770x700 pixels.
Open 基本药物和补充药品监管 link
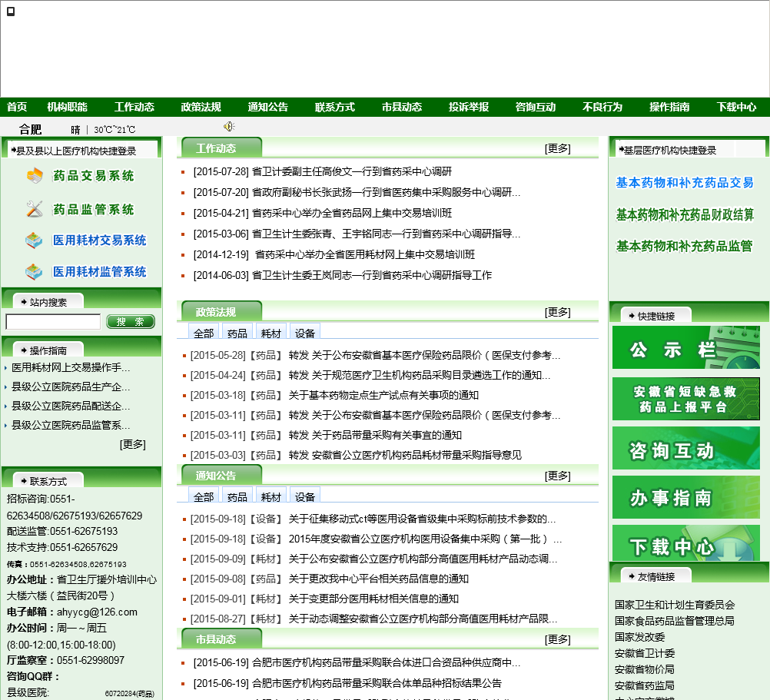tap(684, 246)
